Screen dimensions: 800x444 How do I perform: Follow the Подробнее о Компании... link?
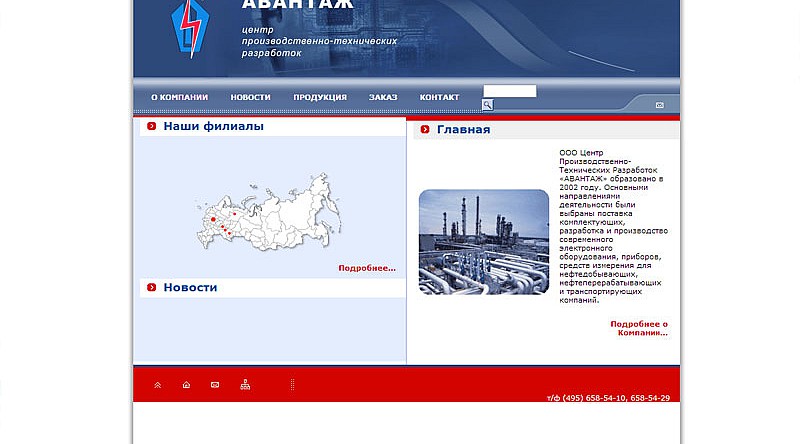[639, 328]
